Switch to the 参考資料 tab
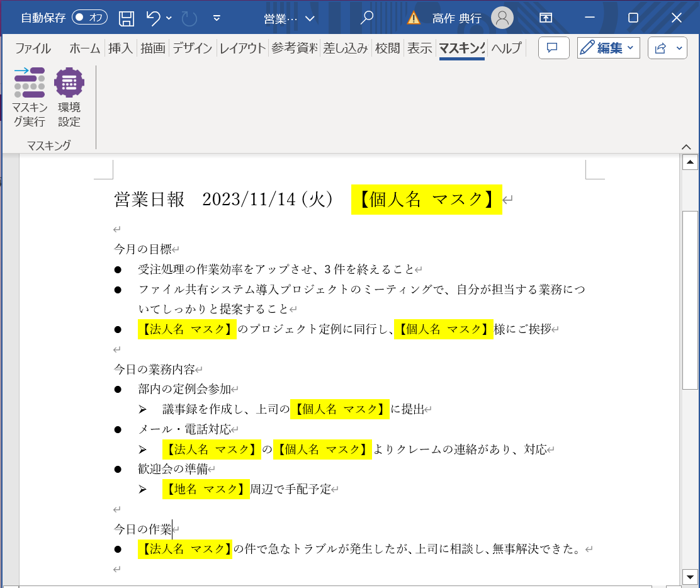Image resolution: width=700 pixels, height=588 pixels. point(294,48)
